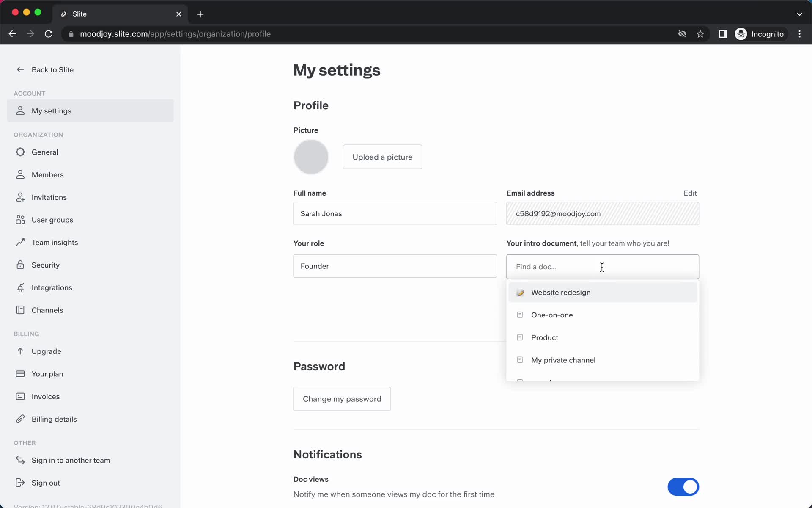The height and width of the screenshot is (508, 812).
Task: Open Channels in the sidebar
Action: (x=90, y=310)
